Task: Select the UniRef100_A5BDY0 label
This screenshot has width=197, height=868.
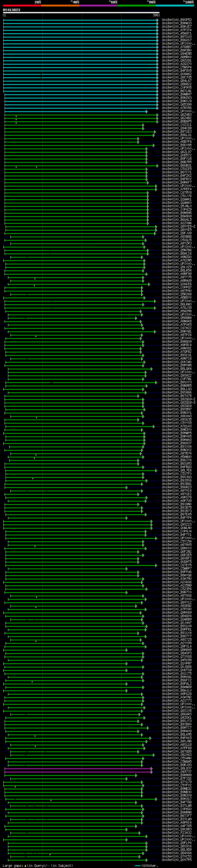Action: tap(177, 297)
